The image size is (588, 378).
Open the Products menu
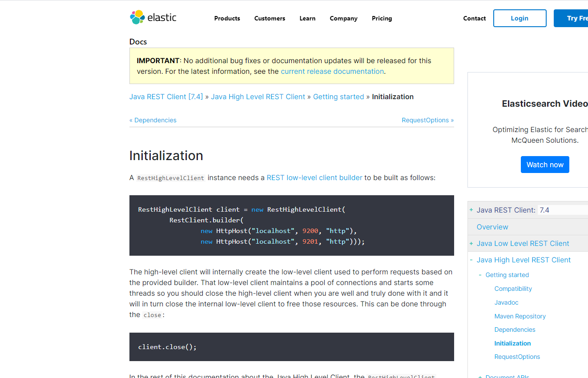click(x=227, y=18)
